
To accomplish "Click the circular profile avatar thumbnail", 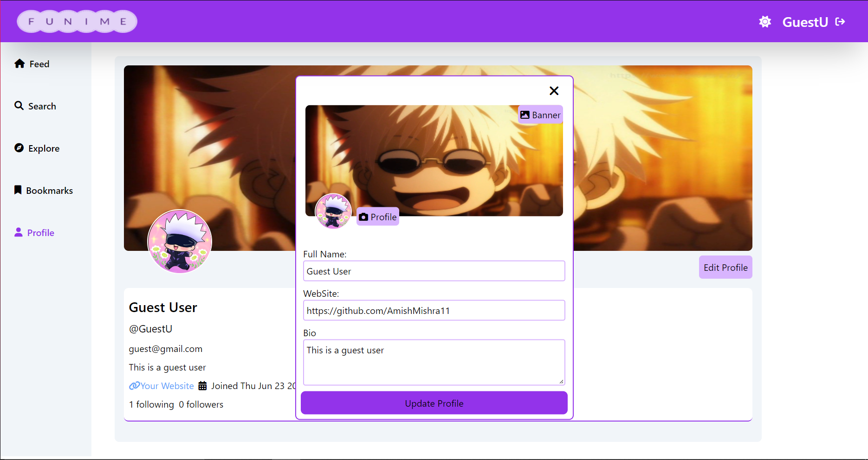I will coord(333,211).
